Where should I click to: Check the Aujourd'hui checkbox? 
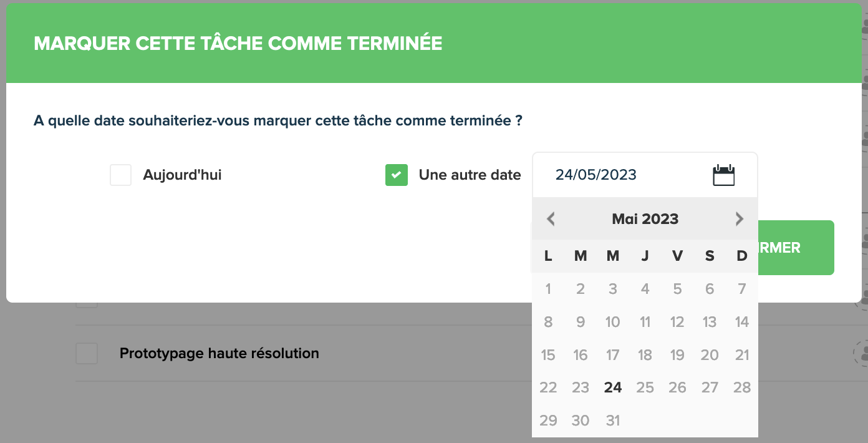point(120,175)
